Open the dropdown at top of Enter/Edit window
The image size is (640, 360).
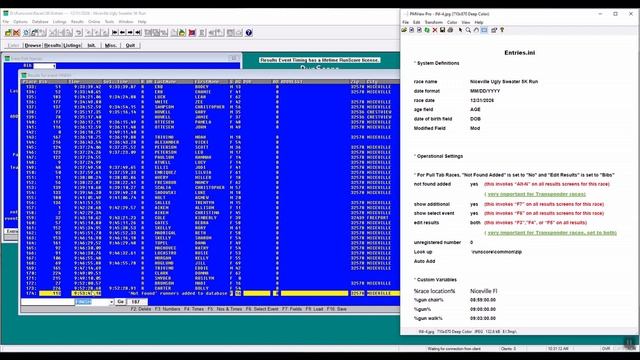tap(54, 66)
